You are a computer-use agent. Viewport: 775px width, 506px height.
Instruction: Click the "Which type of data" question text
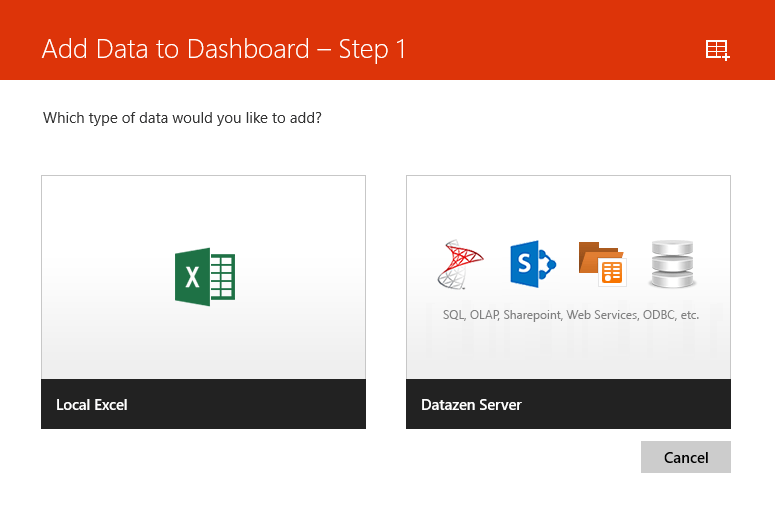pos(182,118)
